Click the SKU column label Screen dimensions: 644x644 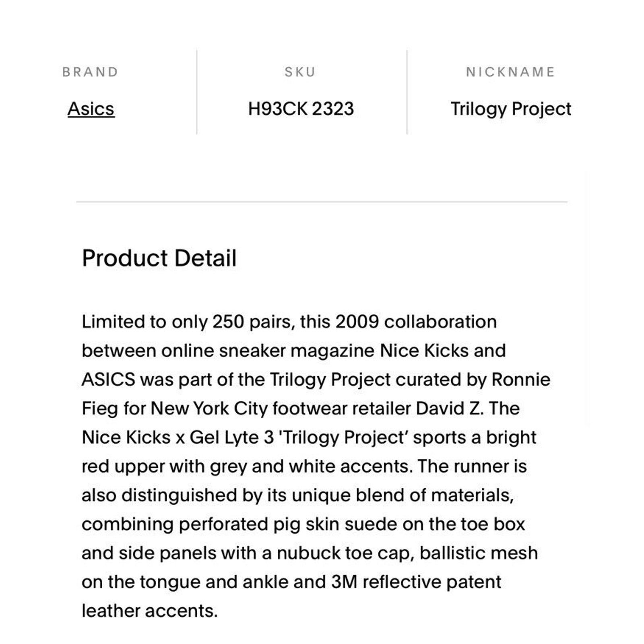pyautogui.click(x=300, y=72)
